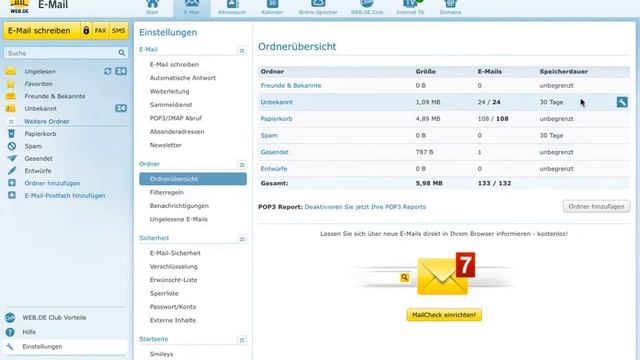
Task: Collapse the Startseite settings section
Action: click(x=242, y=340)
